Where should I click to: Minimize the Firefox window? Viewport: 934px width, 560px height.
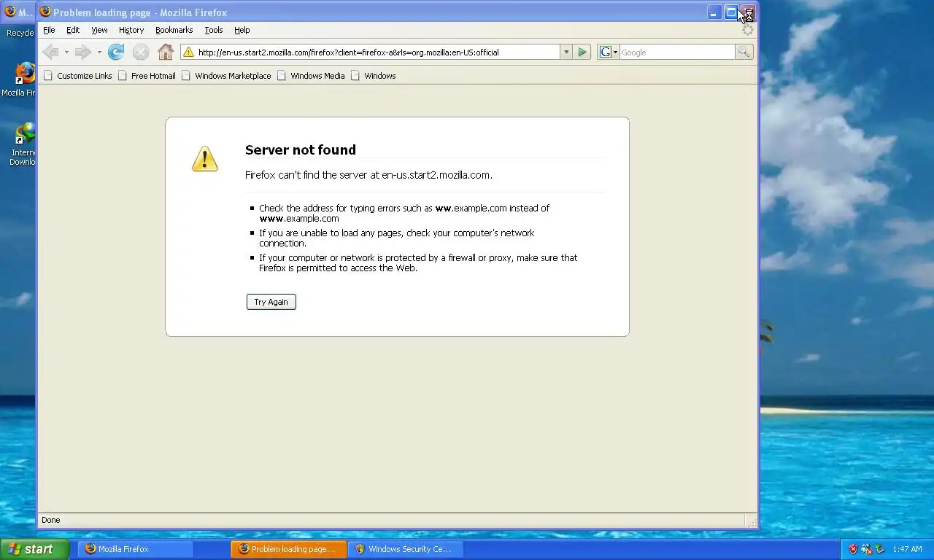(x=714, y=12)
